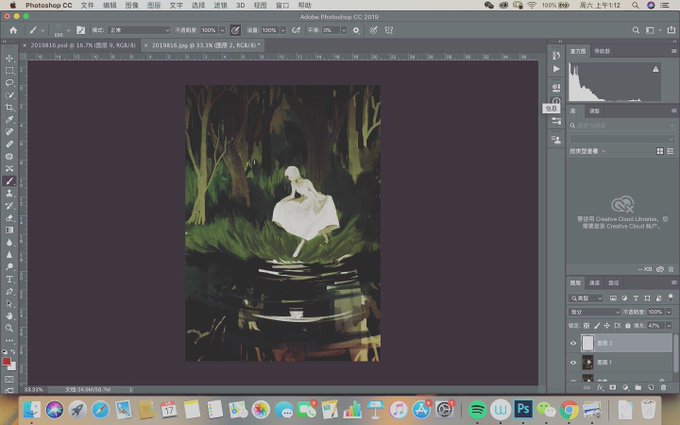The height and width of the screenshot is (425, 680).
Task: Open layer filter type dropdown
Action: point(586,298)
